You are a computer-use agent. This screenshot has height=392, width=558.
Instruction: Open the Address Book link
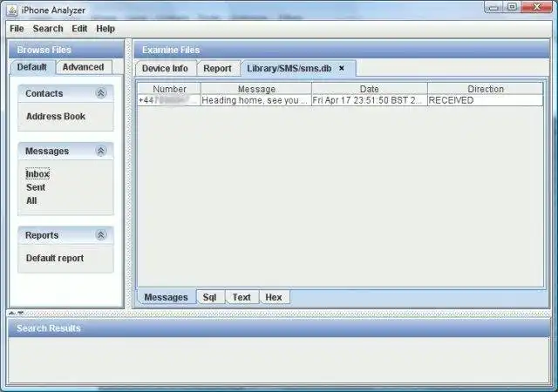tap(56, 117)
